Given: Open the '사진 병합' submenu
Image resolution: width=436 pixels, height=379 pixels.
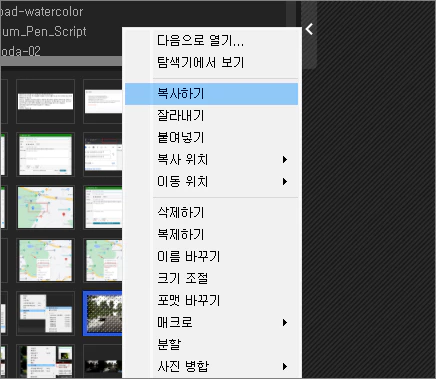Looking at the screenshot, I should pos(211,367).
